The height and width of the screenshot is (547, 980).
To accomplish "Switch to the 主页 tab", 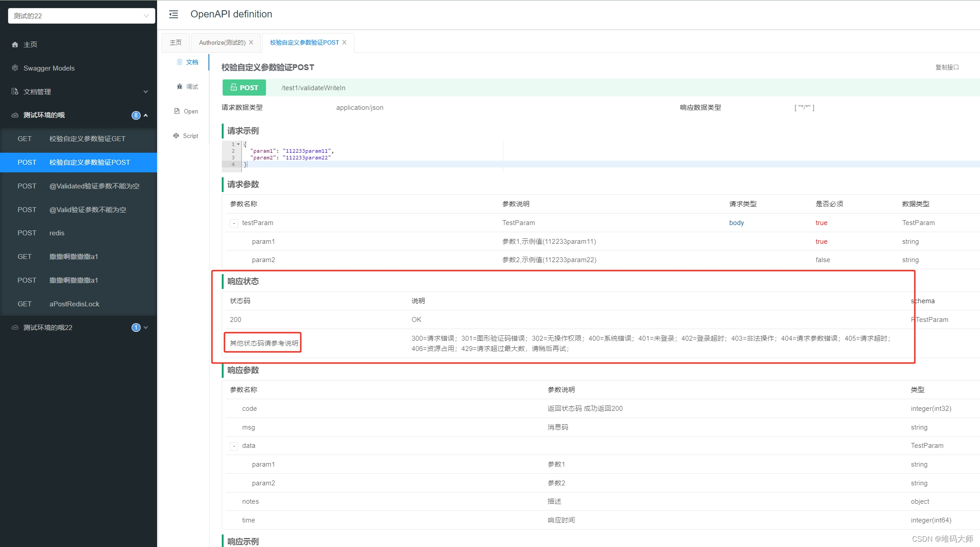I will pos(175,42).
